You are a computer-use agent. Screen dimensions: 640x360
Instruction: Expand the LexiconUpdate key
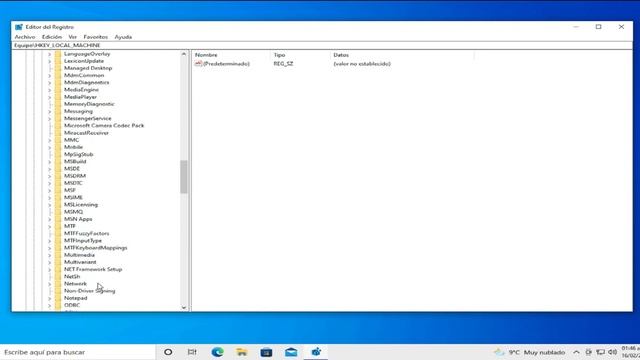tap(49, 61)
